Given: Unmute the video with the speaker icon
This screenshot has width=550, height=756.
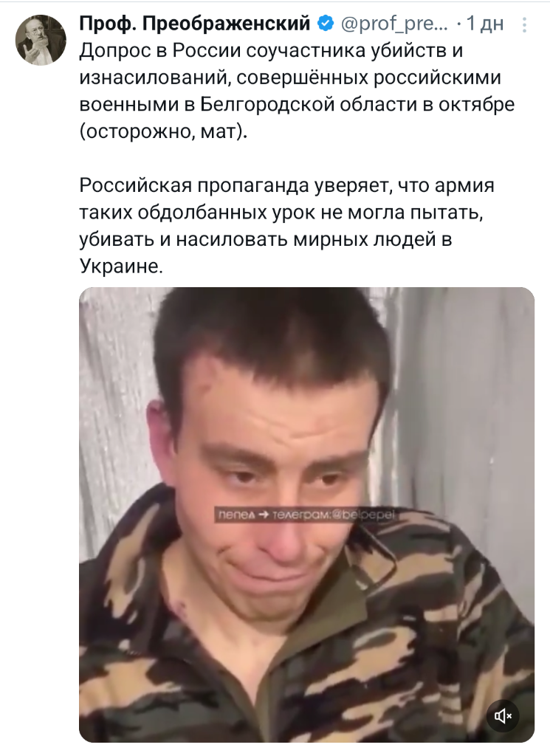Looking at the screenshot, I should pos(503,716).
